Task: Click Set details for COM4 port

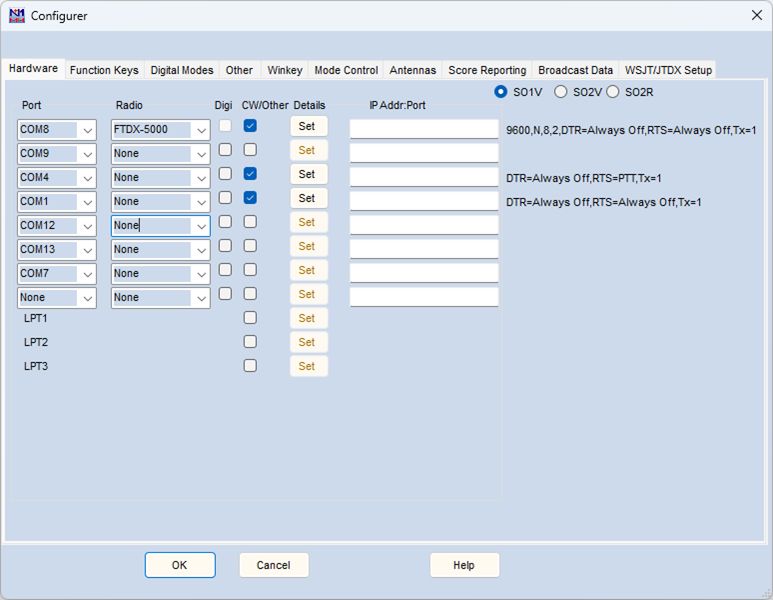Action: 307,174
